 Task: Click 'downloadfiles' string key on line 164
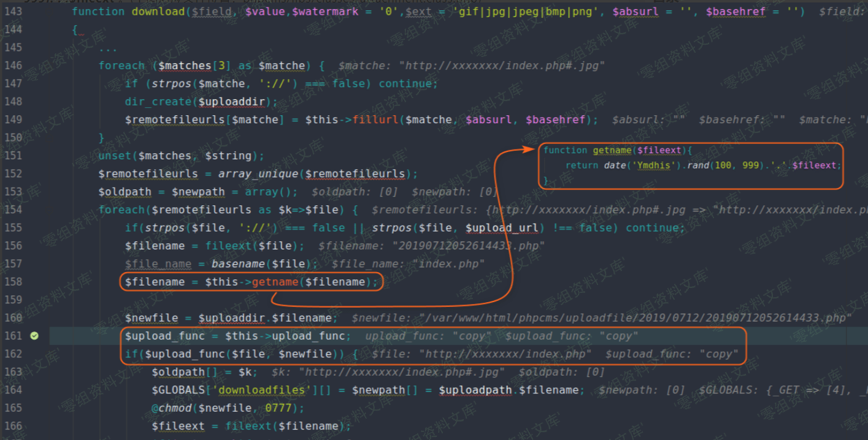[x=256, y=390]
